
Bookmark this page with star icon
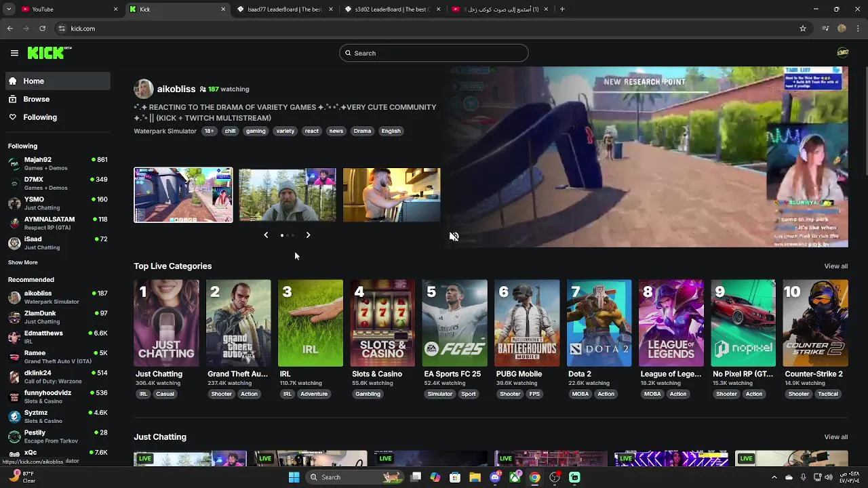tap(803, 28)
